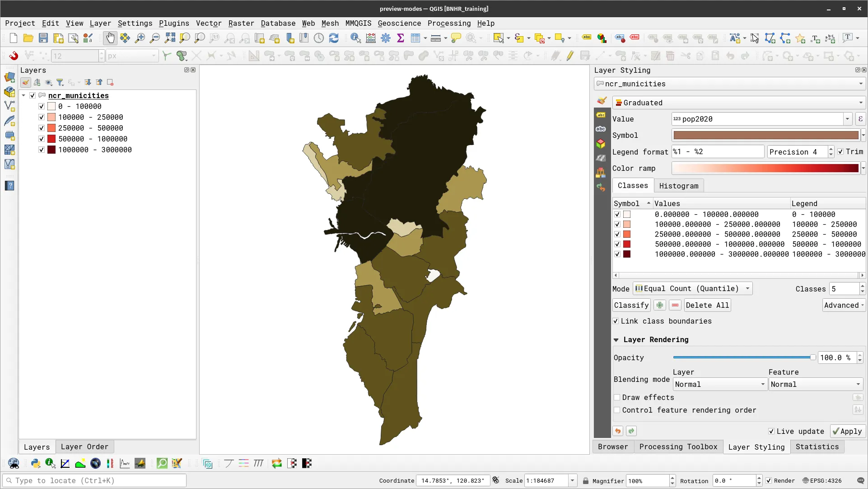868x489 pixels.
Task: Click the Zoom Full extent icon
Action: pyautogui.click(x=169, y=38)
